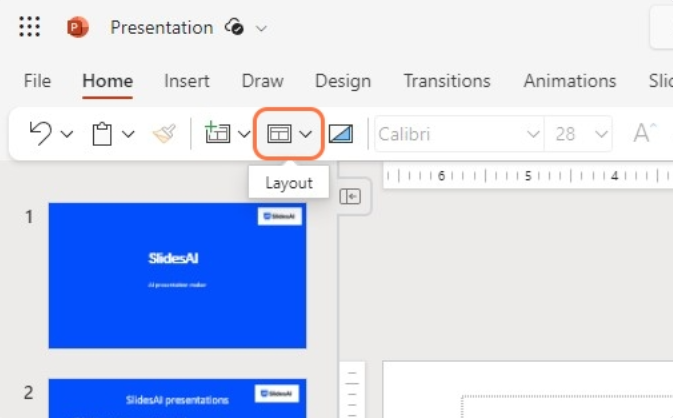The image size is (673, 418).
Task: Expand the Paste options arrow
Action: tap(128, 134)
